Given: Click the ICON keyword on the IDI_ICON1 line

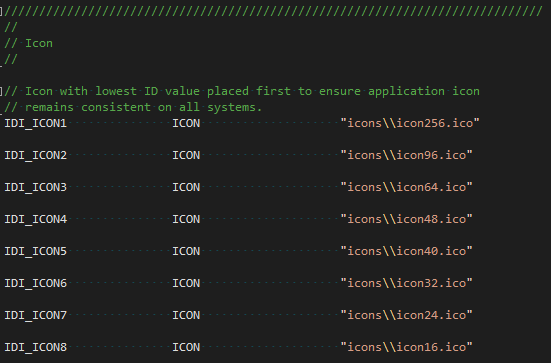Looking at the screenshot, I should 186,123.
